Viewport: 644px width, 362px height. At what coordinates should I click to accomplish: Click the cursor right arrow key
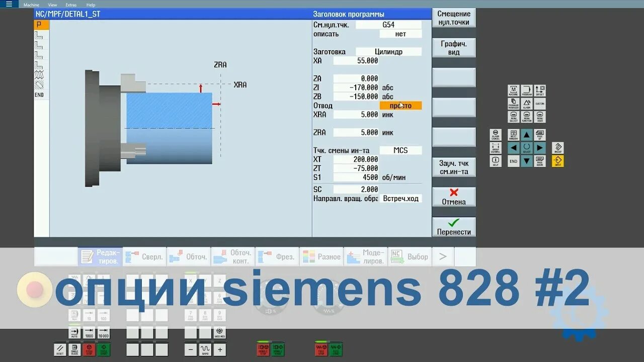(x=539, y=148)
